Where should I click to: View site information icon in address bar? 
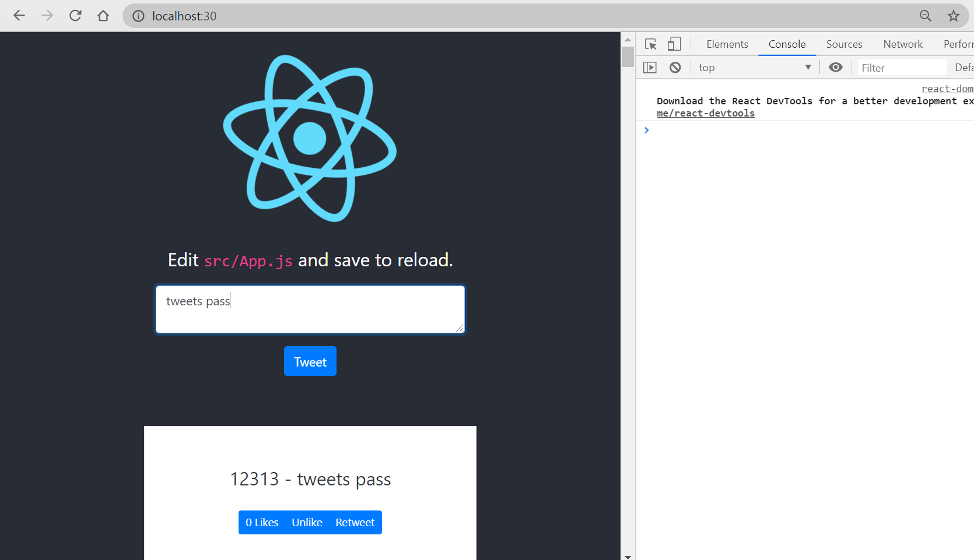click(138, 16)
